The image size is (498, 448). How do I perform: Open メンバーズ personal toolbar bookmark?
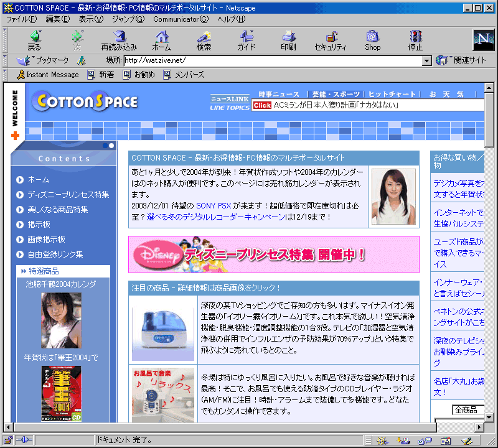point(184,75)
